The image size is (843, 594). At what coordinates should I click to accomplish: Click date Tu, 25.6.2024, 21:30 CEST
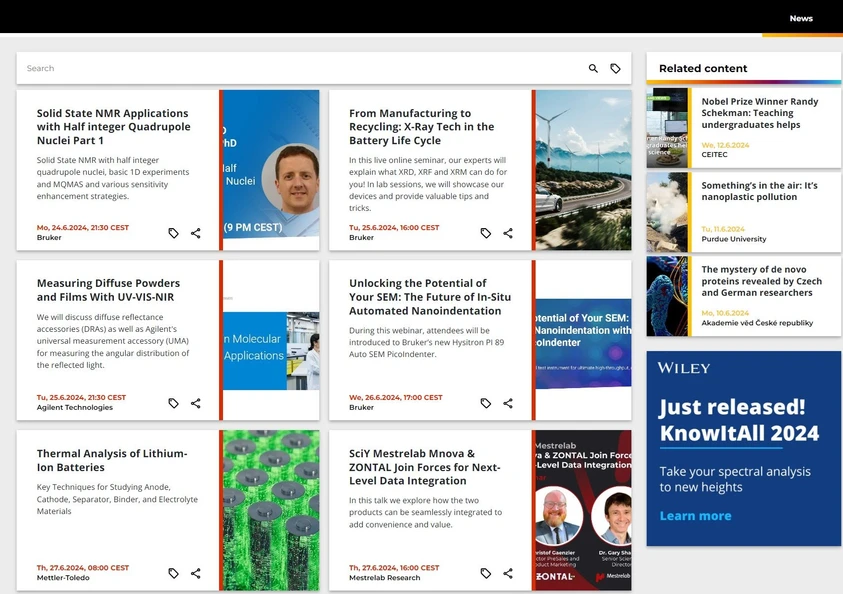(81, 397)
